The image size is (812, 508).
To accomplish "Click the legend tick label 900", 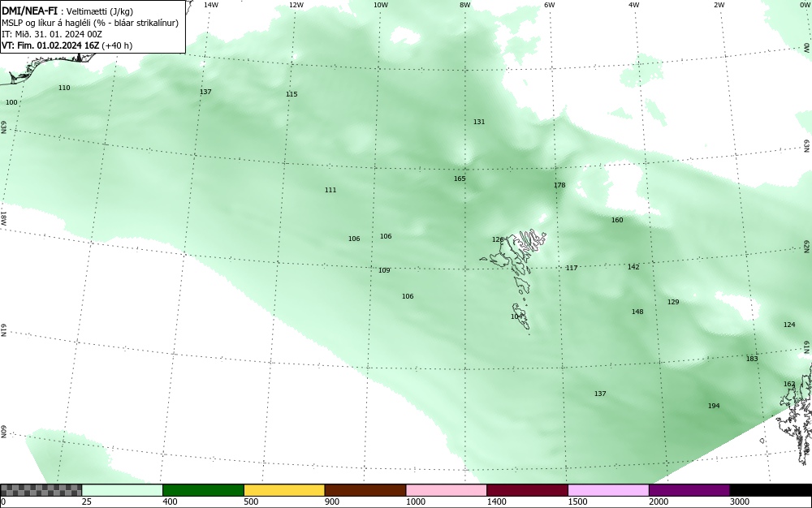I will click(332, 502).
